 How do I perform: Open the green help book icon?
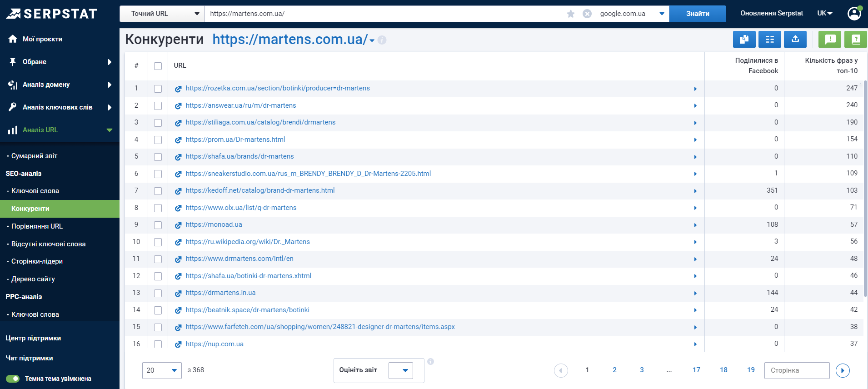855,40
